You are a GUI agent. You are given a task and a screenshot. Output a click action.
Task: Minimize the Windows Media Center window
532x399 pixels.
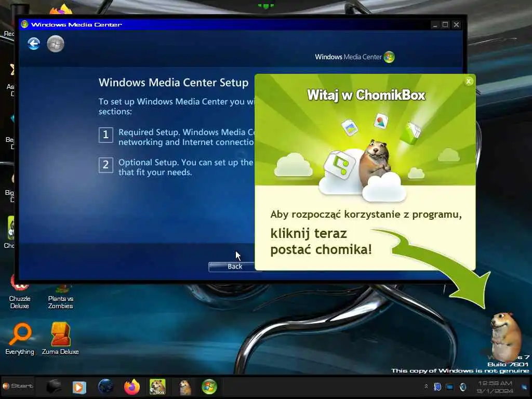pyautogui.click(x=435, y=25)
